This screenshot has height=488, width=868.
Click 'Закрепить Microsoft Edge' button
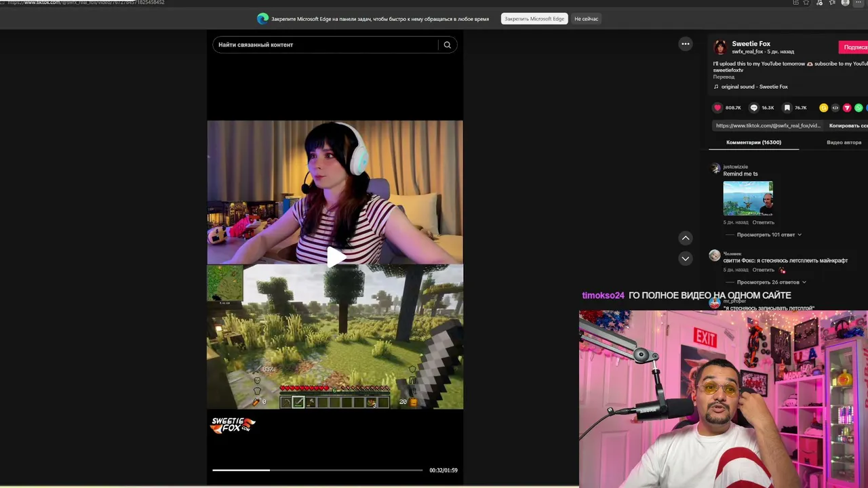[534, 19]
